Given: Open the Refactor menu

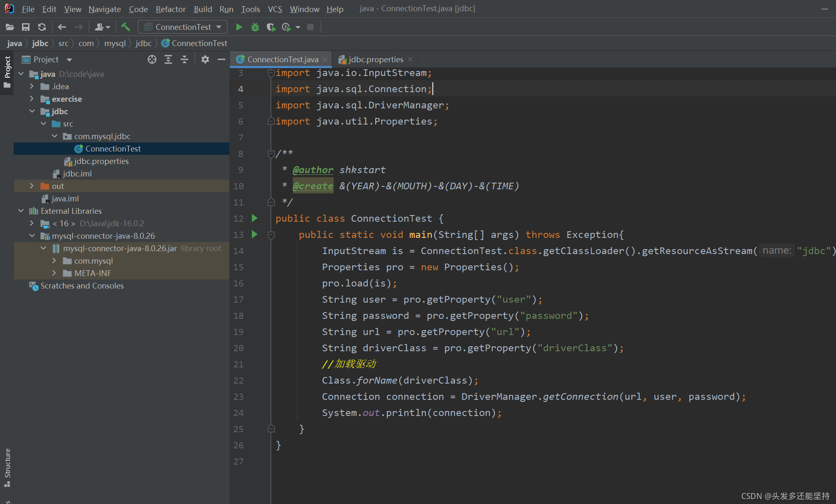Looking at the screenshot, I should 170,9.
